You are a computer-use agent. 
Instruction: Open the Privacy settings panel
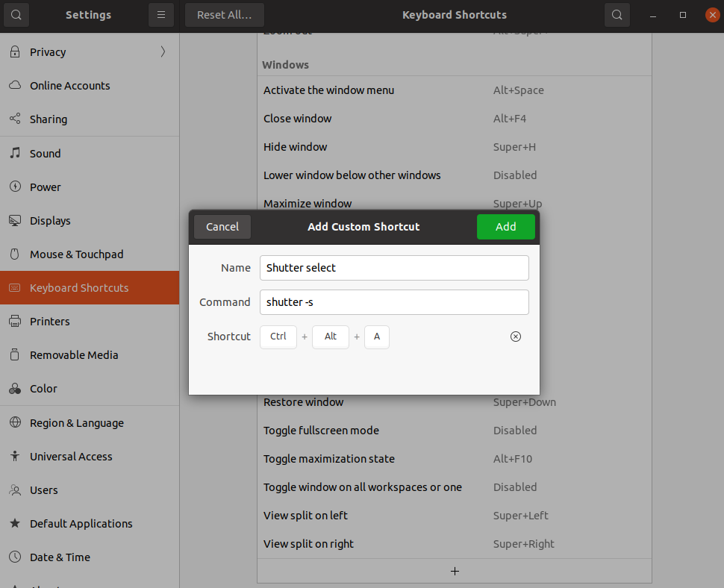pos(90,51)
